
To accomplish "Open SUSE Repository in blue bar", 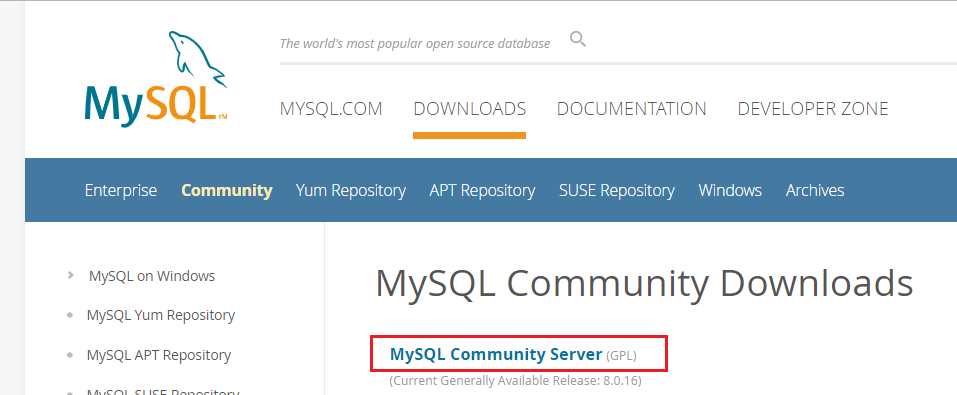I will point(617,190).
